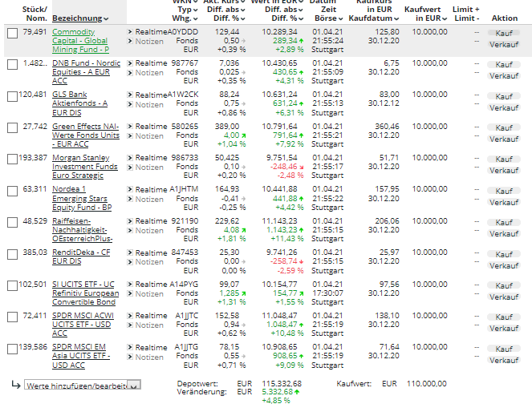The height and width of the screenshot is (412, 532).
Task: Open Notizen arrow icon for RenditDeka row
Action: [x=130, y=262]
